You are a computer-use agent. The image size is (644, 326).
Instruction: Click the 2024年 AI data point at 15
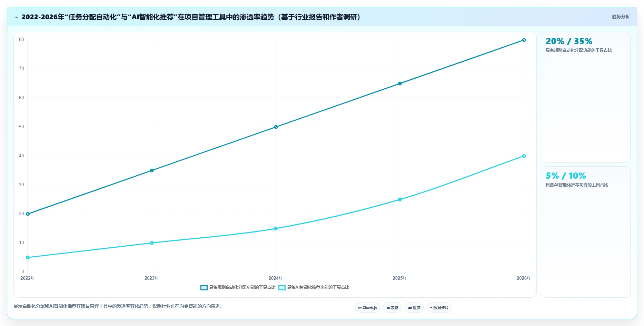click(x=276, y=228)
